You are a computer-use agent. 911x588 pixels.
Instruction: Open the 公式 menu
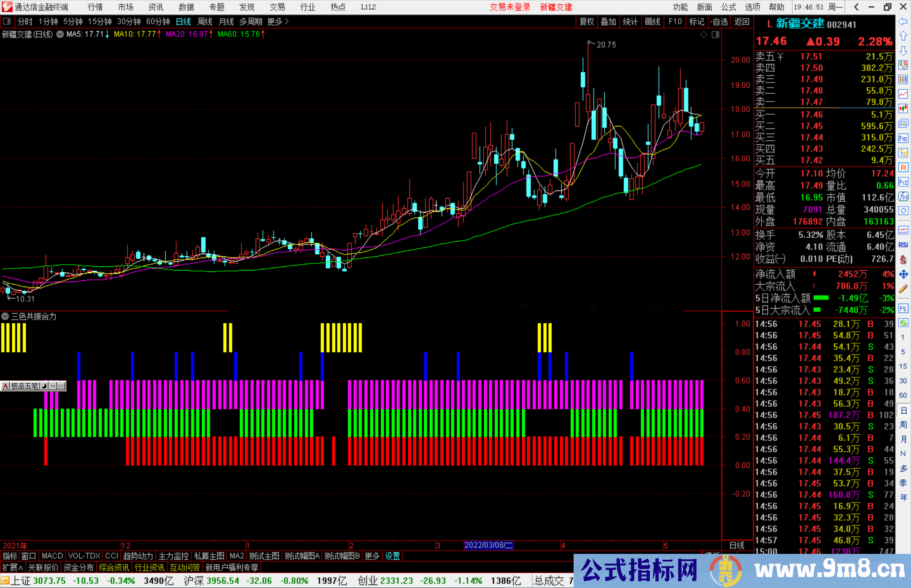pyautogui.click(x=728, y=7)
